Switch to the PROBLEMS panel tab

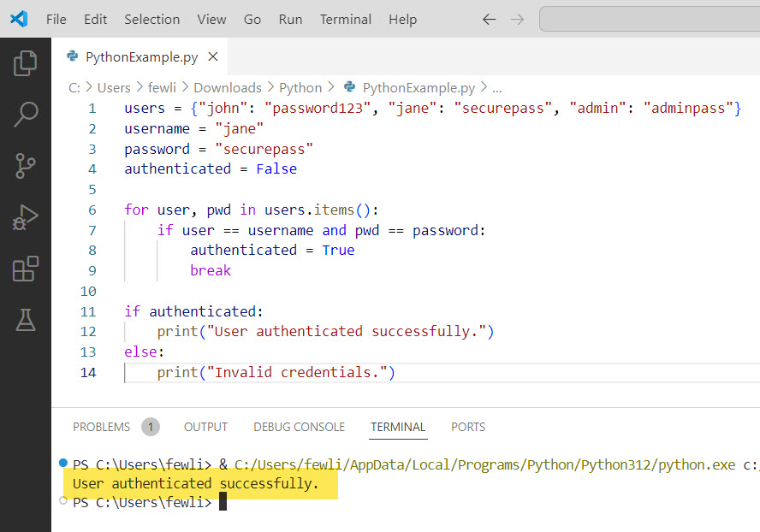tap(102, 427)
